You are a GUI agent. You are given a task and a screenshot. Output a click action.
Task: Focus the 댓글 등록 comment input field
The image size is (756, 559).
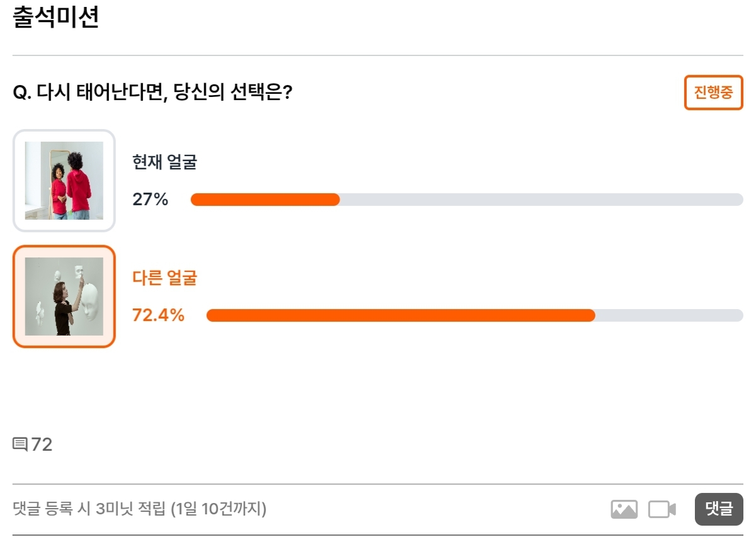309,509
